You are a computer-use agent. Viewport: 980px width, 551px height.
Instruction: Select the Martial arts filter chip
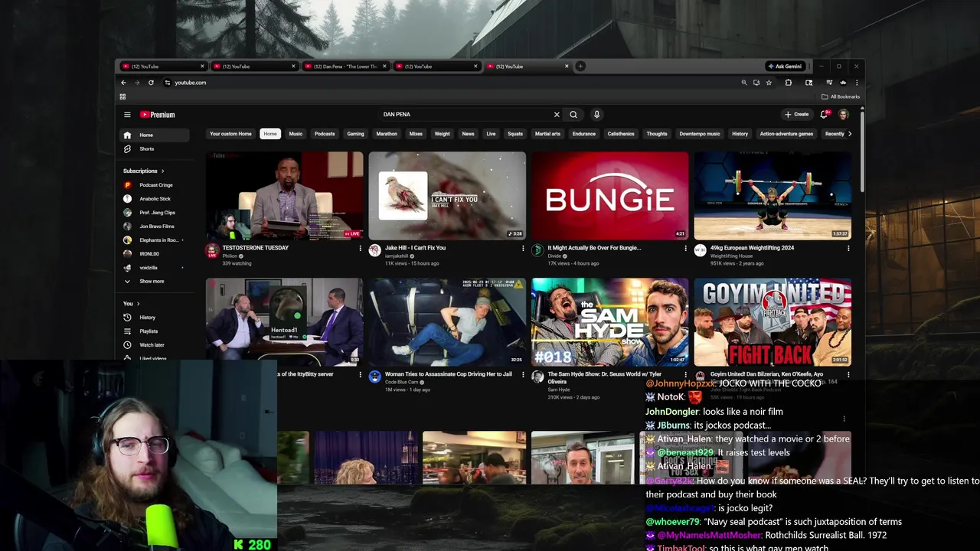pyautogui.click(x=547, y=134)
